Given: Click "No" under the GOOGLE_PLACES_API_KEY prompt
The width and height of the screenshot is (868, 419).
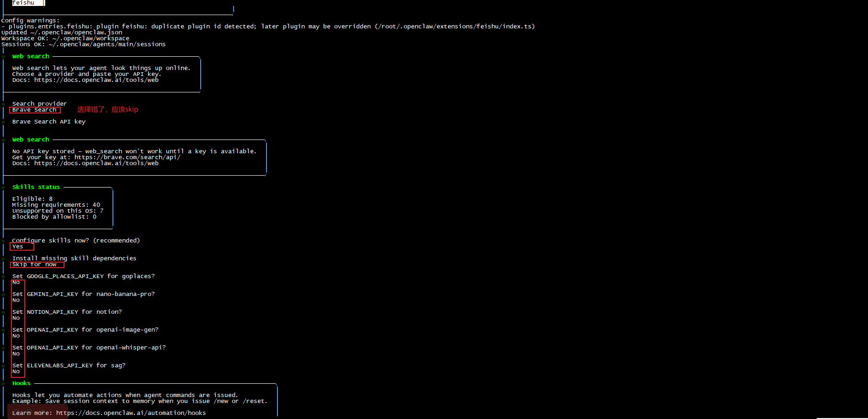Looking at the screenshot, I should pos(16,283).
